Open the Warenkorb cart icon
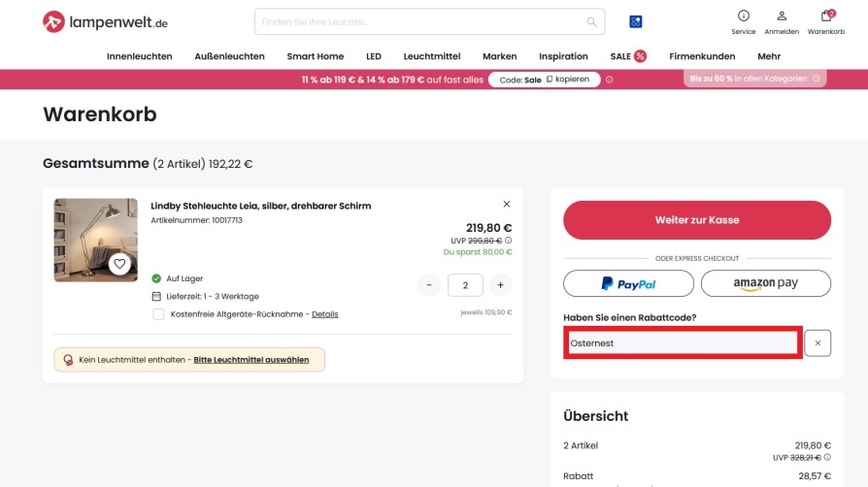The height and width of the screenshot is (487, 868). point(826,16)
